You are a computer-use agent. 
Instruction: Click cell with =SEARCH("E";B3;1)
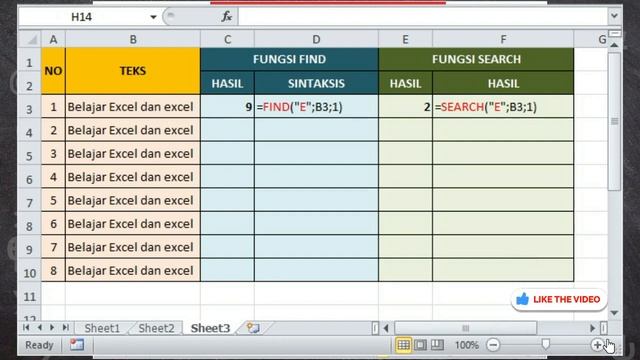tap(503, 107)
